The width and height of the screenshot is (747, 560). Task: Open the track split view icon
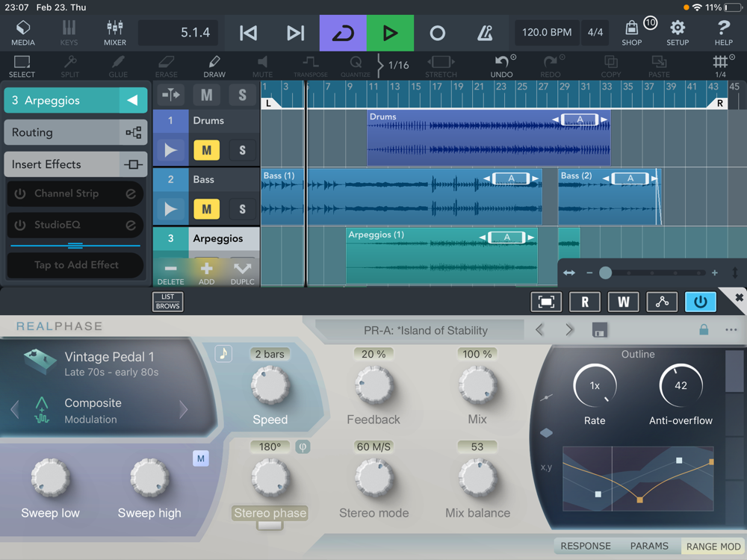pyautogui.click(x=170, y=95)
